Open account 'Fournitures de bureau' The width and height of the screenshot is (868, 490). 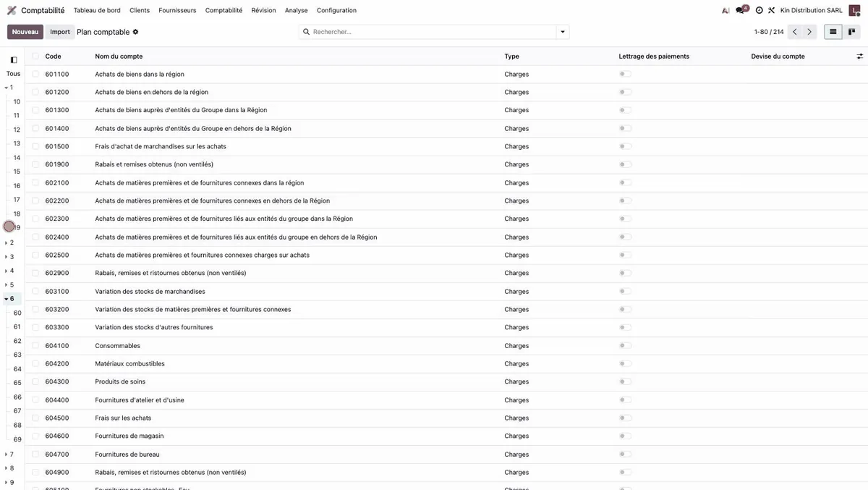point(127,455)
